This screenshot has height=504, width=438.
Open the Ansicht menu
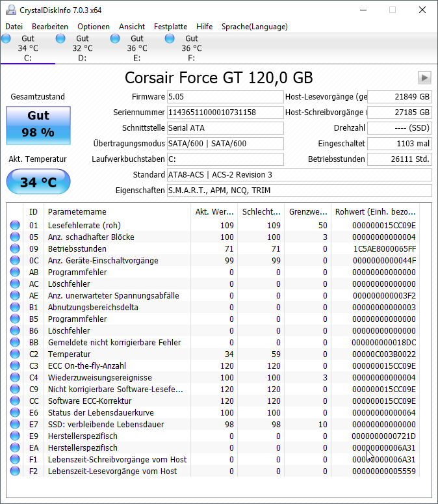(x=132, y=27)
